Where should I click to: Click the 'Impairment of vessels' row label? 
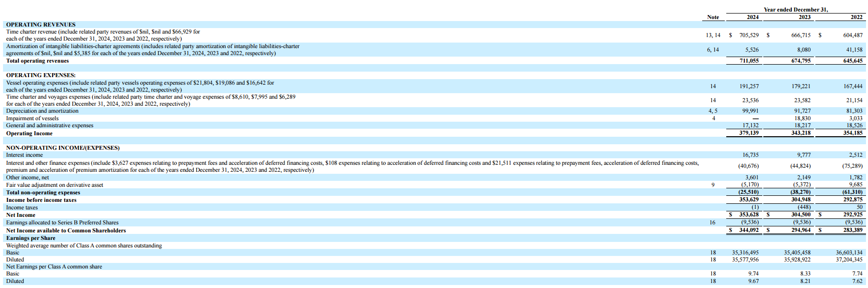(32, 119)
